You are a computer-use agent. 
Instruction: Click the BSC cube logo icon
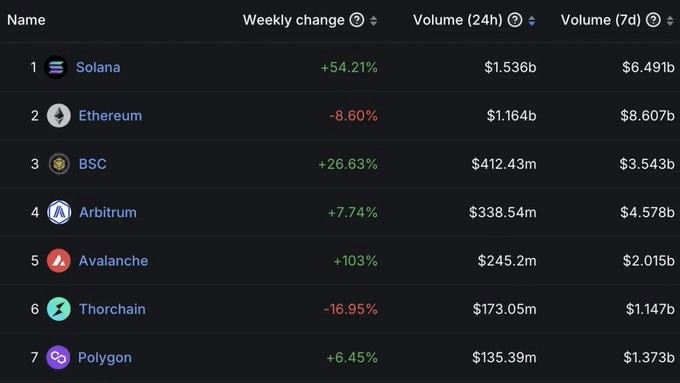[59, 164]
